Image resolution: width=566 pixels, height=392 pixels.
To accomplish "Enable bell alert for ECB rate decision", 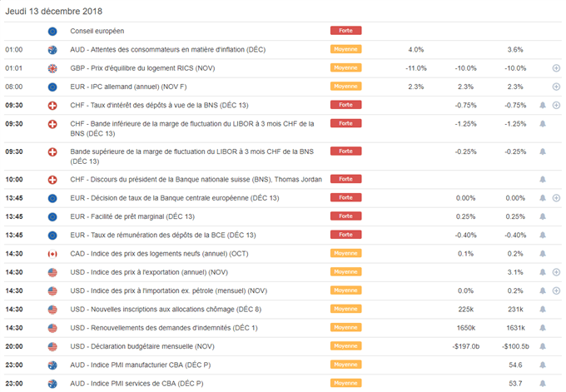I will pos(543,198).
